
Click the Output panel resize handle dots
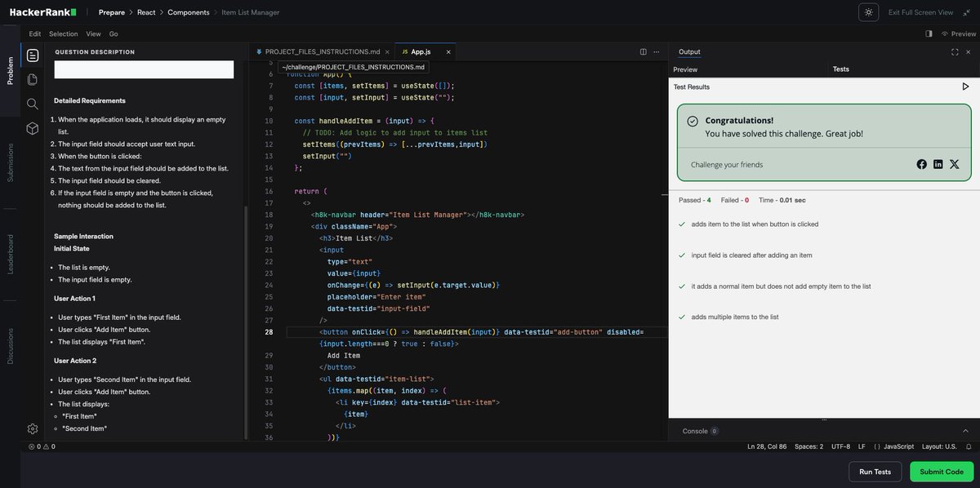823,420
